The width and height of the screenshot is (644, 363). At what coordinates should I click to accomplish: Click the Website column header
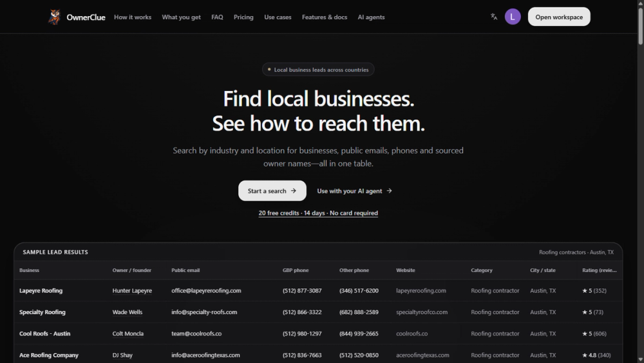point(406,270)
